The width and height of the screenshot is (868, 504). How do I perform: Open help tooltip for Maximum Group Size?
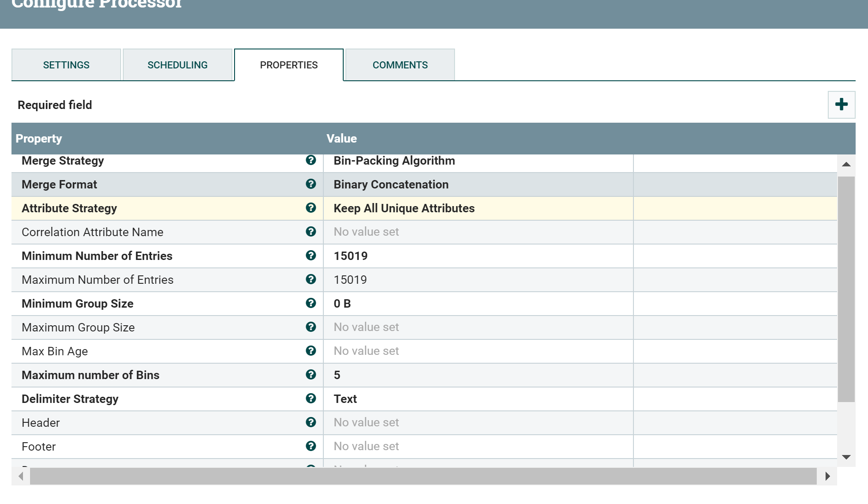[x=311, y=327]
